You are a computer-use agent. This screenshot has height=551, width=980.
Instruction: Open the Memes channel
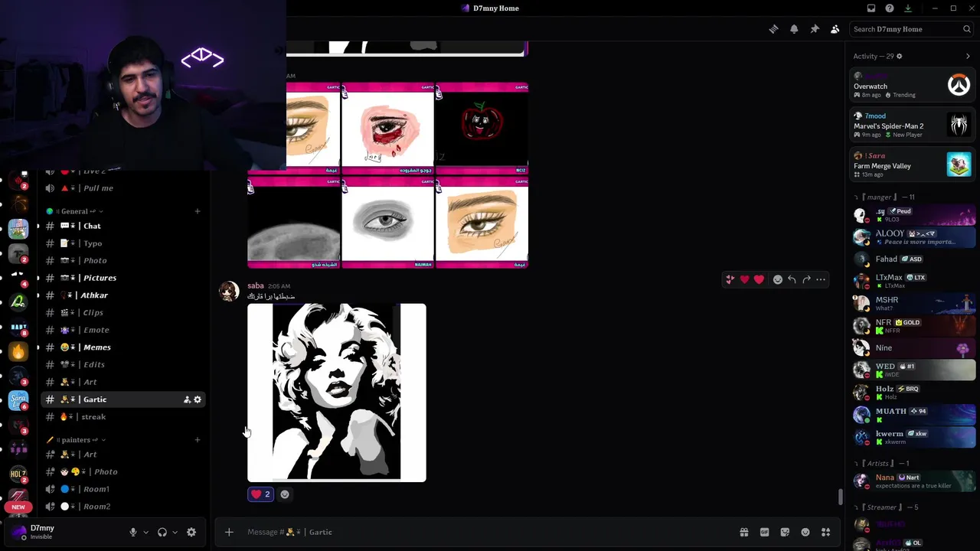(x=122, y=347)
